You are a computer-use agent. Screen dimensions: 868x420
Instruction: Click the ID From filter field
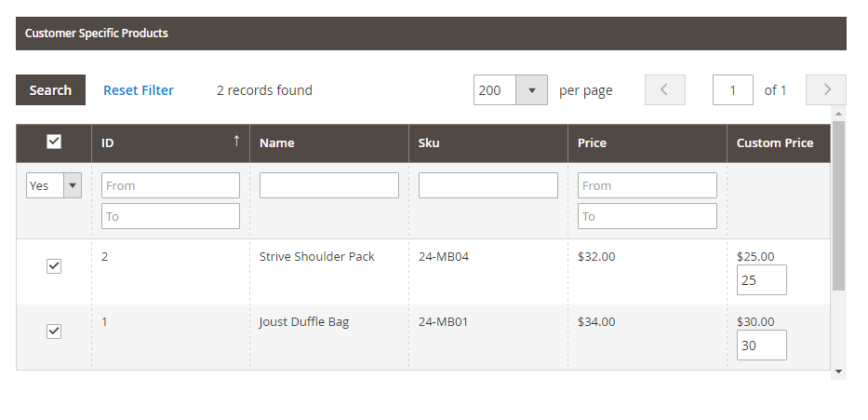point(170,185)
